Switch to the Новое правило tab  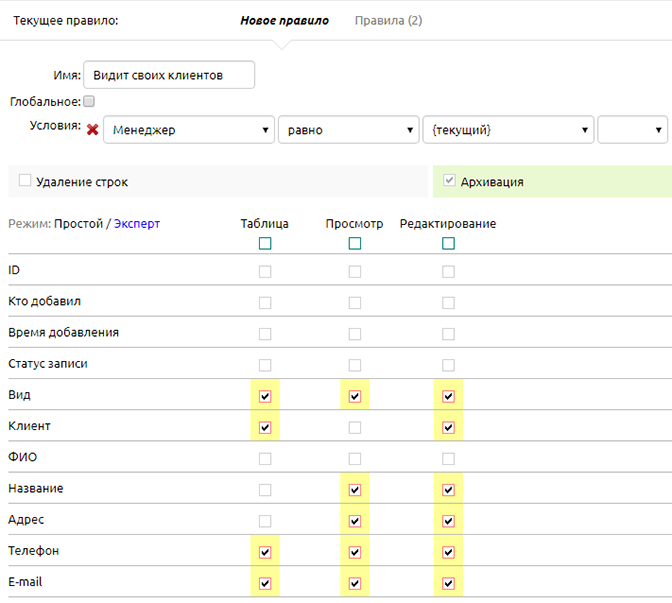click(284, 20)
